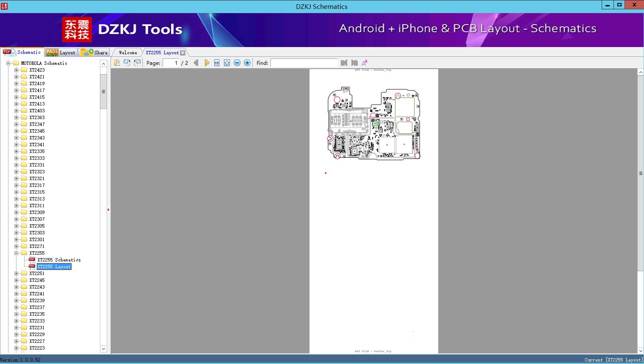The width and height of the screenshot is (644, 364).
Task: Select the XT2419 tree folder
Action: pyautogui.click(x=37, y=83)
